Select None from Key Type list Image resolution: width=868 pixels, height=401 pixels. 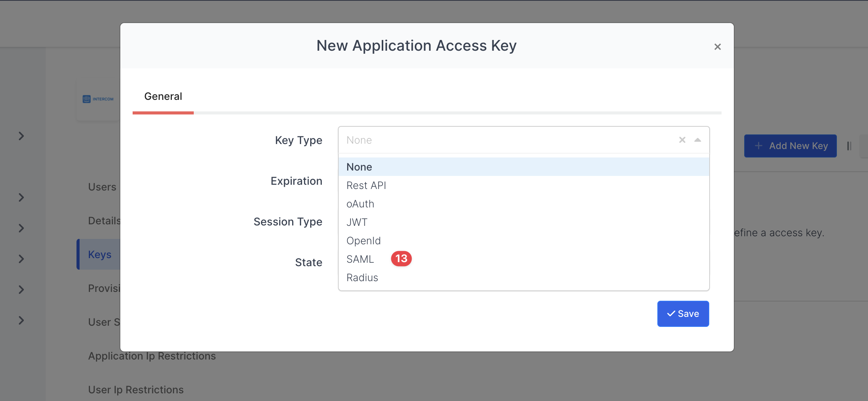pos(359,167)
